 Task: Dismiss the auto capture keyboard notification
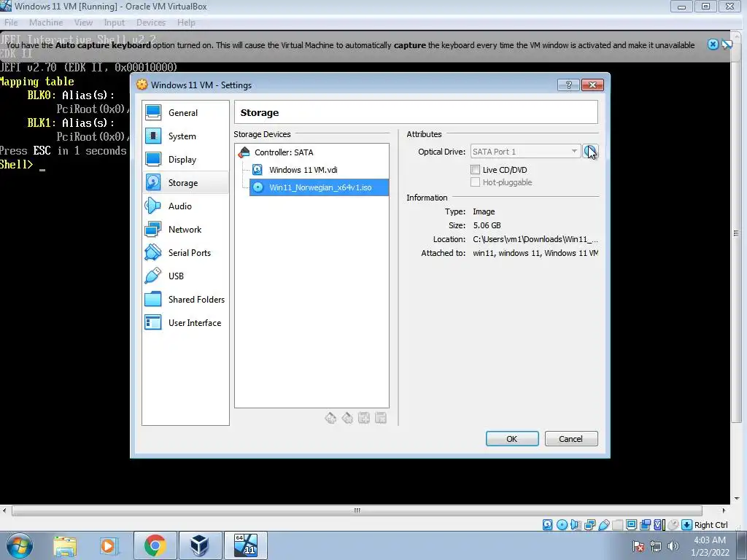[x=713, y=44]
